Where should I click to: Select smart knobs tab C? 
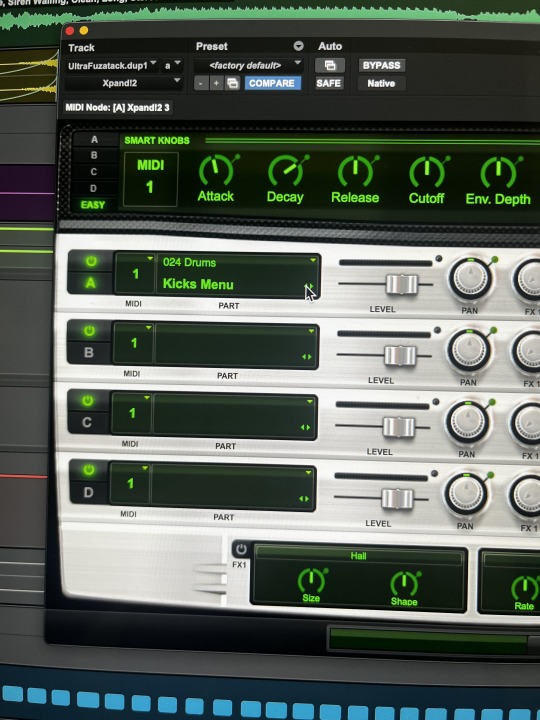click(94, 172)
